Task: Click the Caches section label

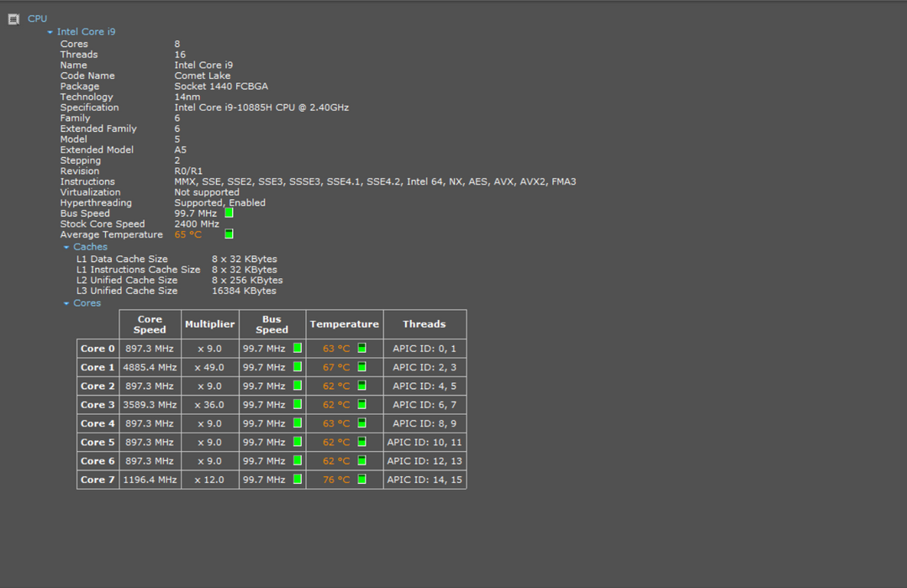Action: coord(90,247)
